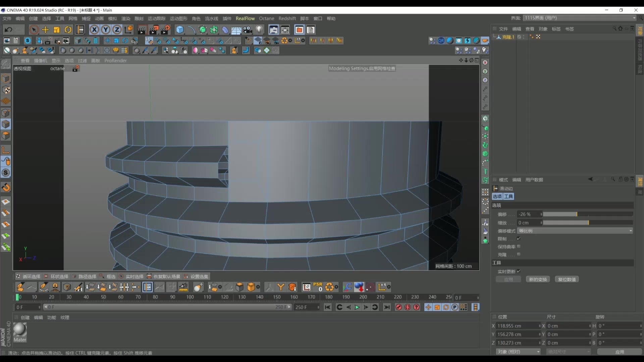This screenshot has height=362, width=644.
Task: Select the Scale tool
Action: [56, 29]
